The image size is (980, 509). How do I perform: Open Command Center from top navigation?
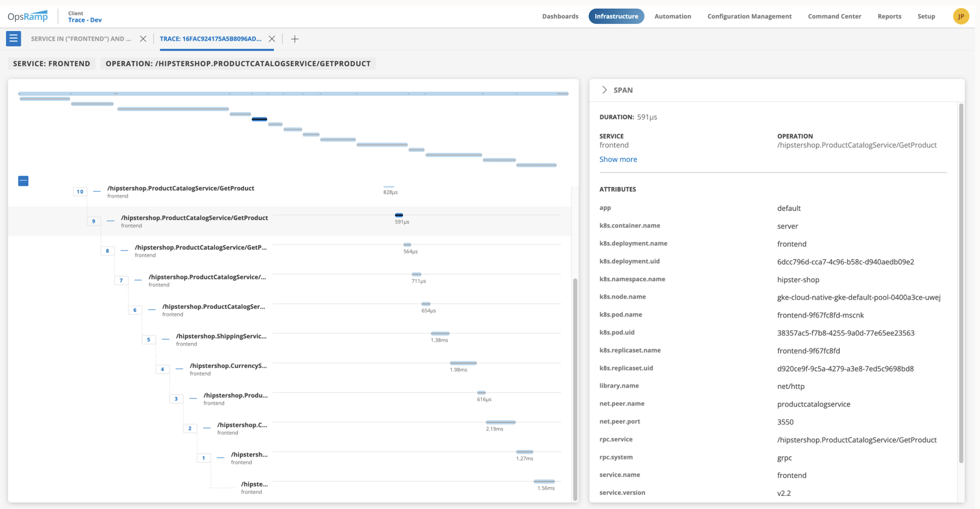tap(835, 16)
